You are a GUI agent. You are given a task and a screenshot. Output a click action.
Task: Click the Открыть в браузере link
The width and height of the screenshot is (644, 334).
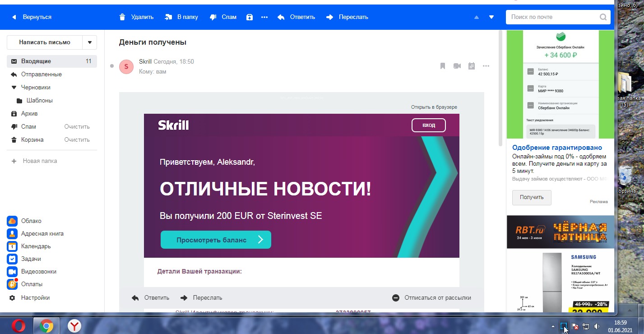(x=434, y=107)
